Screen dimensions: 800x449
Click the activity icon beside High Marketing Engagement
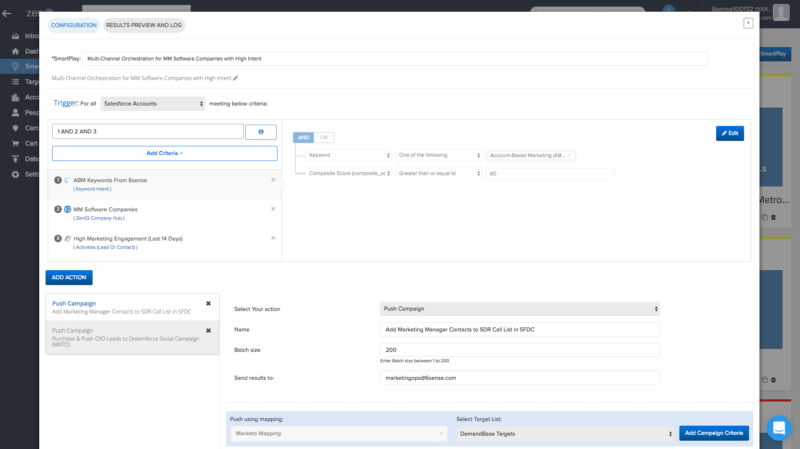point(67,238)
